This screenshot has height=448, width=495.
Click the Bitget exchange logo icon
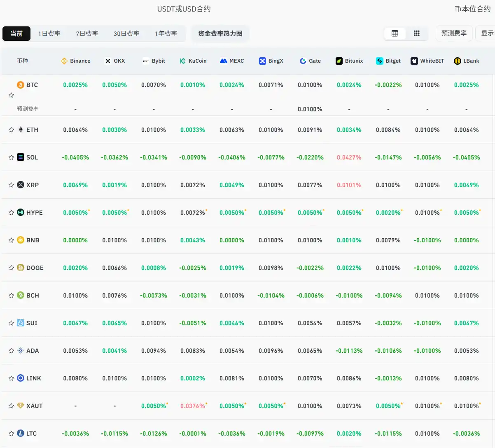pos(380,61)
